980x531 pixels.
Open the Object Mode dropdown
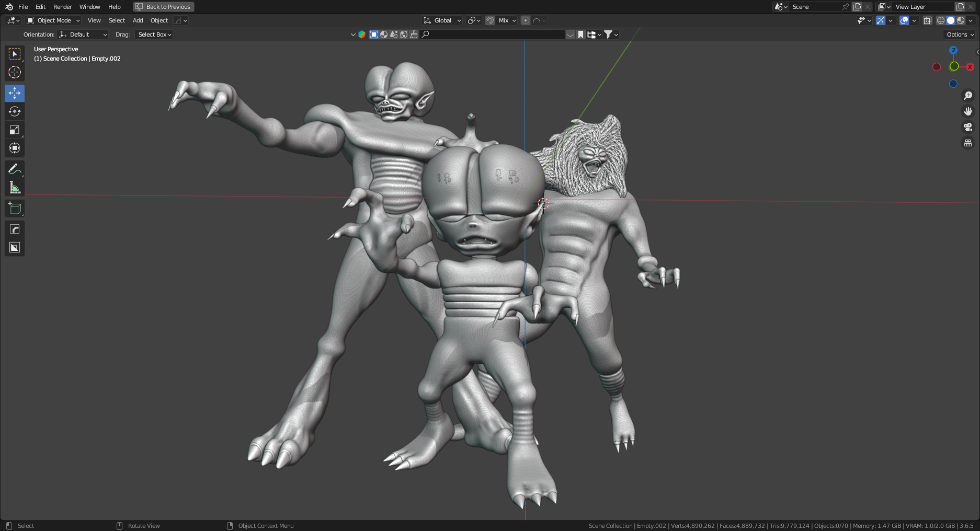coord(53,20)
